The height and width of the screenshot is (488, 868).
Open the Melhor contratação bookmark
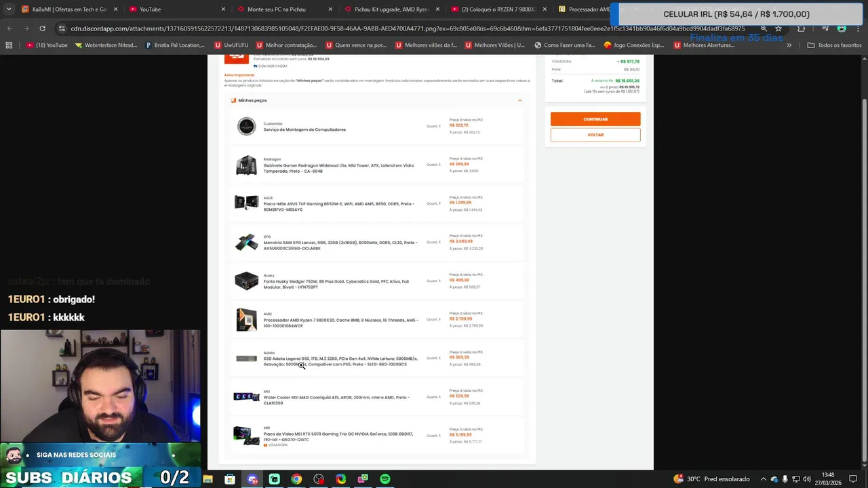tap(286, 45)
